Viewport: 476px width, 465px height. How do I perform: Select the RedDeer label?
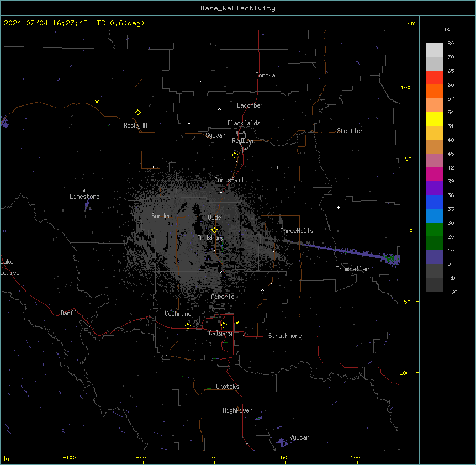(x=244, y=141)
